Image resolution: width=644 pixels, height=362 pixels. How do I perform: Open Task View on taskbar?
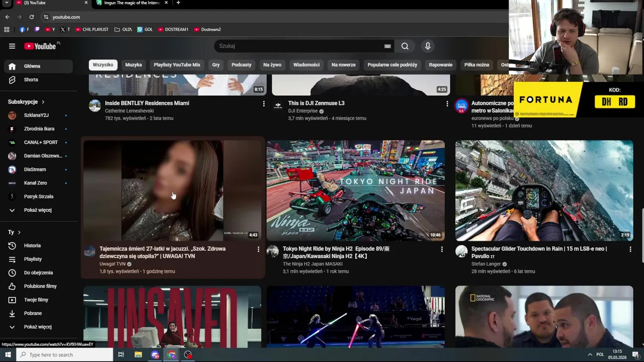coord(121,354)
